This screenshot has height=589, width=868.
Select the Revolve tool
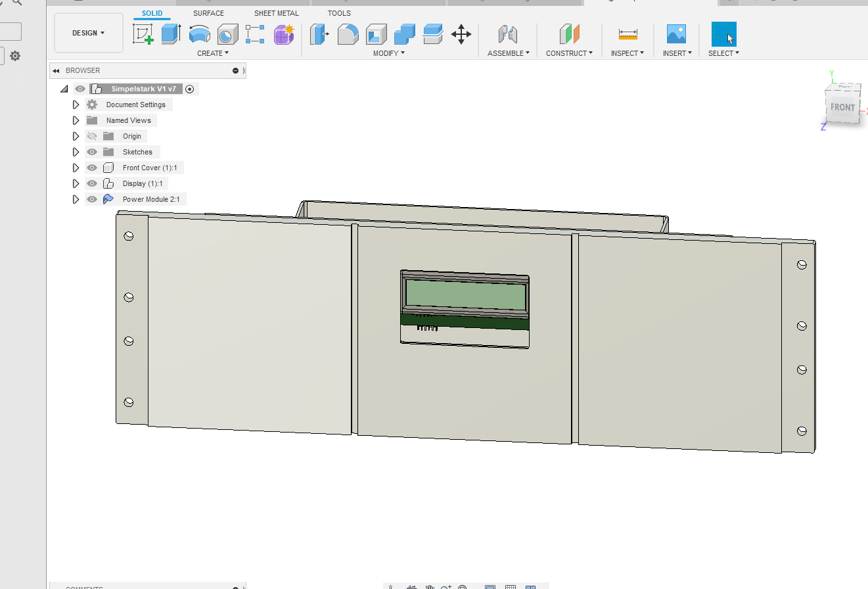coord(200,34)
